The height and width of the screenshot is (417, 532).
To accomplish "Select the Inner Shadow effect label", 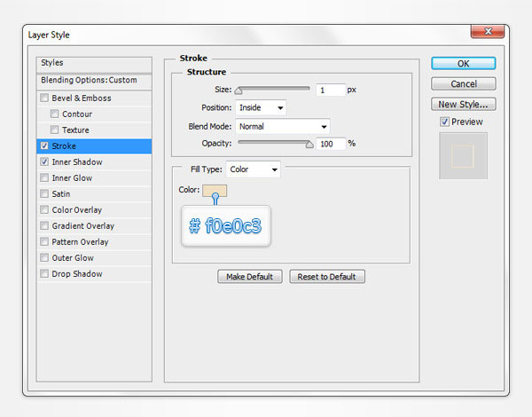I will [x=77, y=162].
